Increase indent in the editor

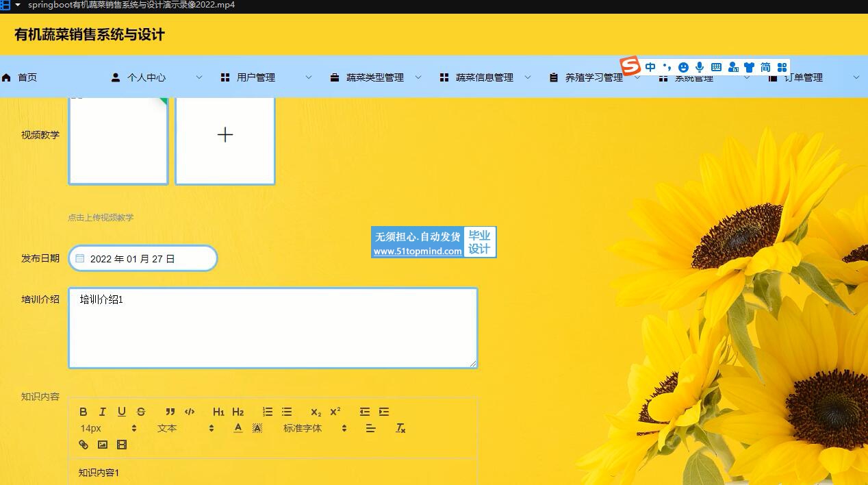[384, 412]
